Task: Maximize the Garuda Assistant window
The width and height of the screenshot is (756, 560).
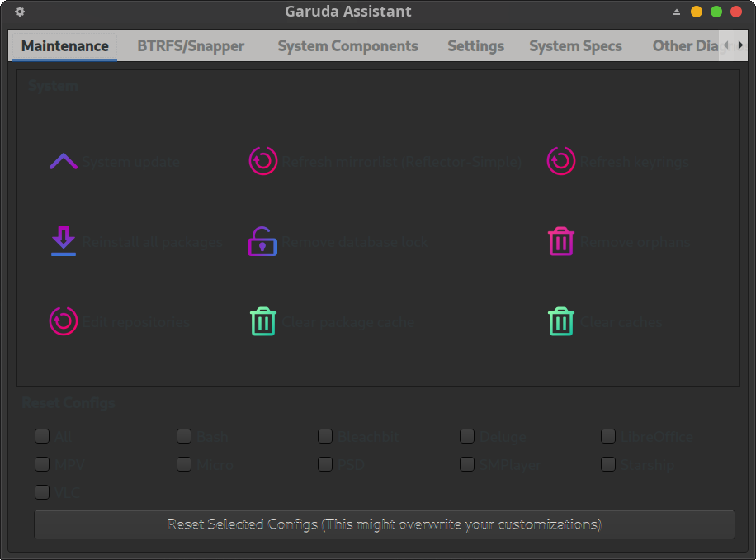Action: (716, 12)
